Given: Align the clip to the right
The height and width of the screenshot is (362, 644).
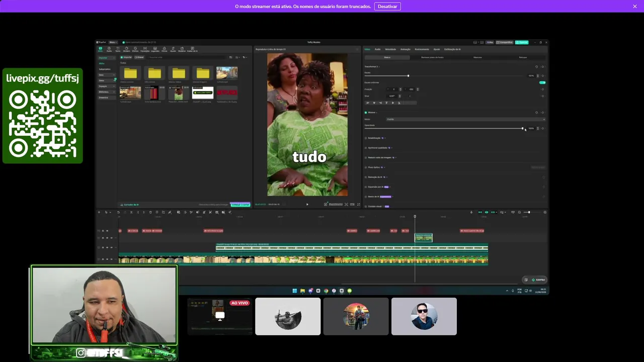Looking at the screenshot, I should pos(380,103).
